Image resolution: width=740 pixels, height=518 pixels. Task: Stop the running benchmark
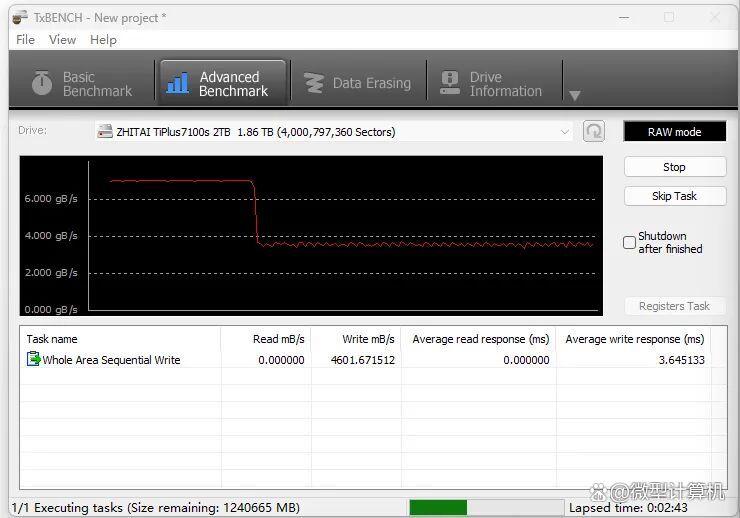pyautogui.click(x=674, y=167)
